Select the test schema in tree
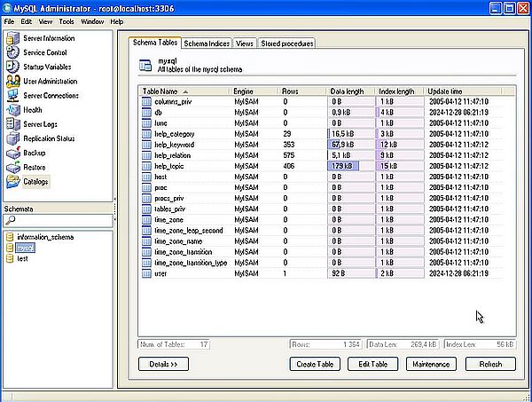Image resolution: width=532 pixels, height=402 pixels. click(22, 258)
